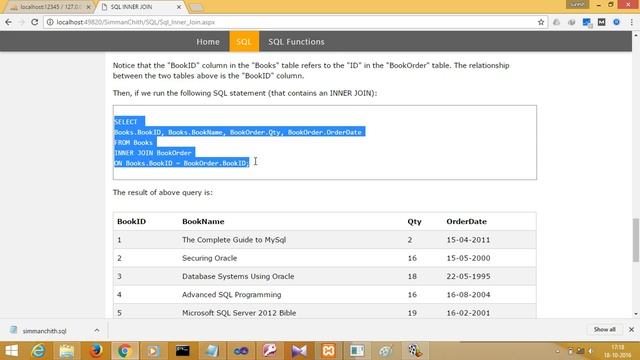
Task: Click 'The Complete Guide to MySql' cell
Action: pos(234,240)
